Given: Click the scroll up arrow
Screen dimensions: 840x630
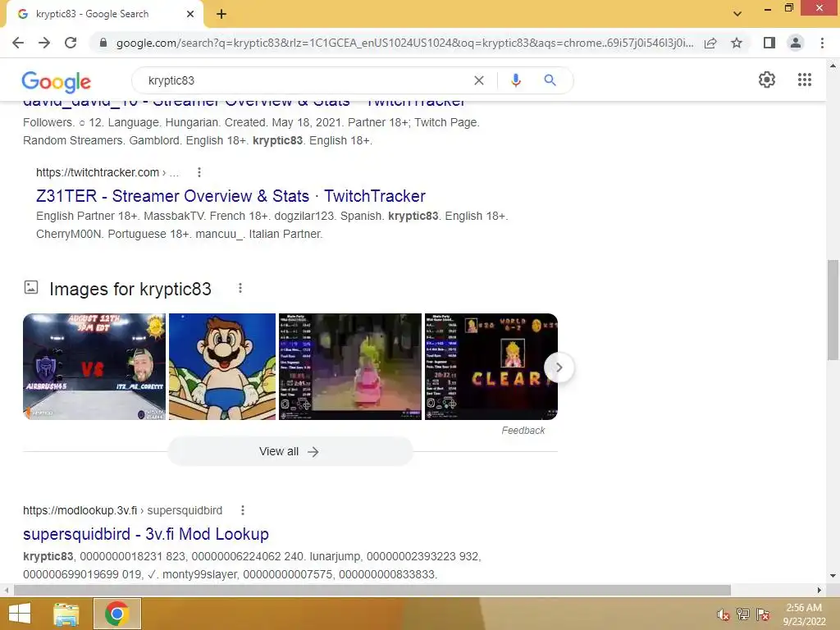Looking at the screenshot, I should pyautogui.click(x=833, y=66).
